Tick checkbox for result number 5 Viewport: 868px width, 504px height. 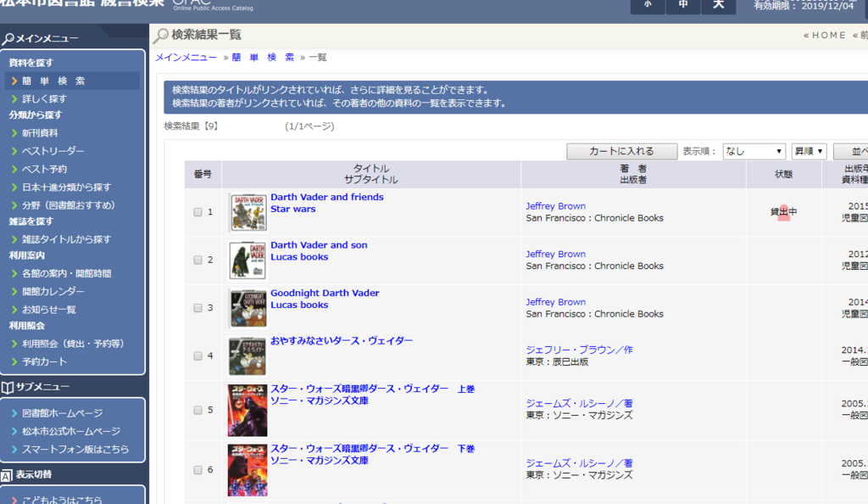198,411
